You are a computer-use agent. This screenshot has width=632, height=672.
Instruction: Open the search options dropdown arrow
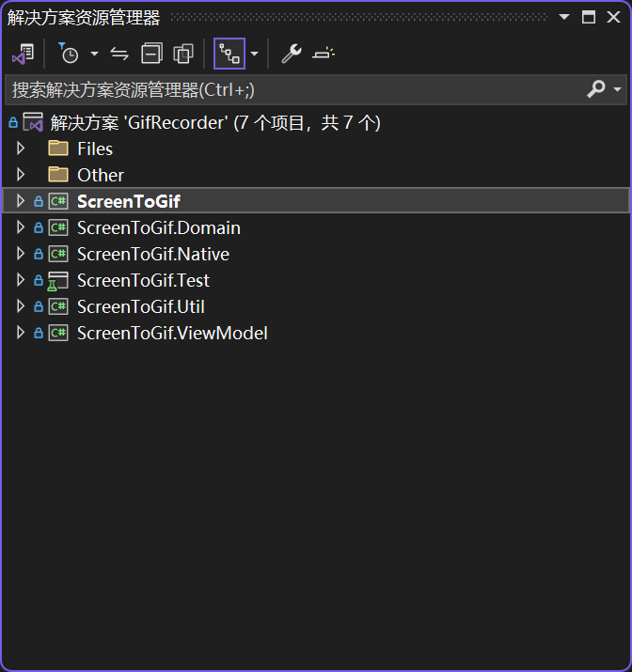(617, 89)
